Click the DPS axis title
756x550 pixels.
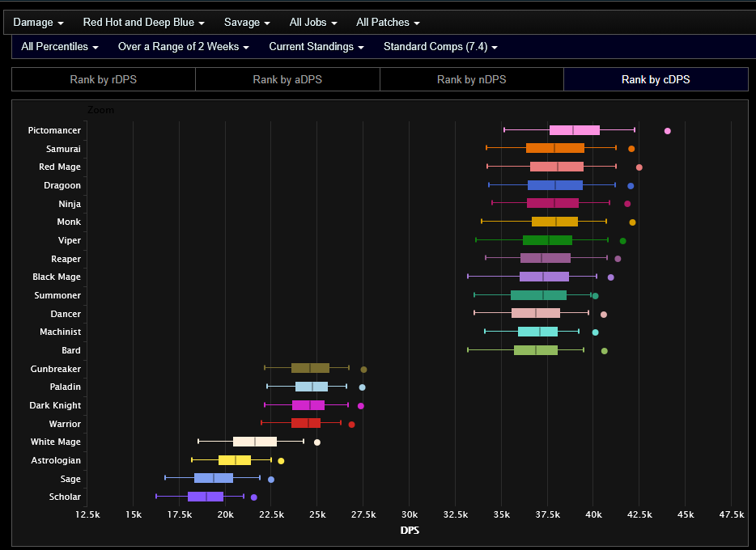[410, 531]
